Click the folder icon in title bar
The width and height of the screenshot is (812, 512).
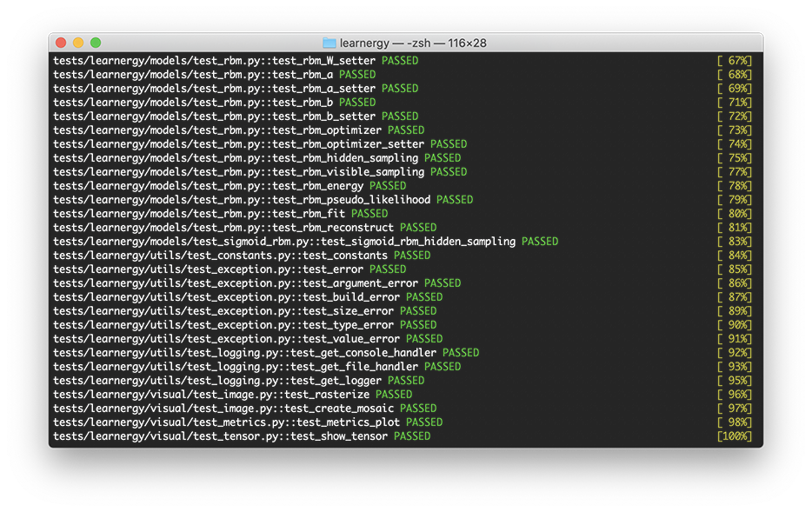tap(329, 43)
